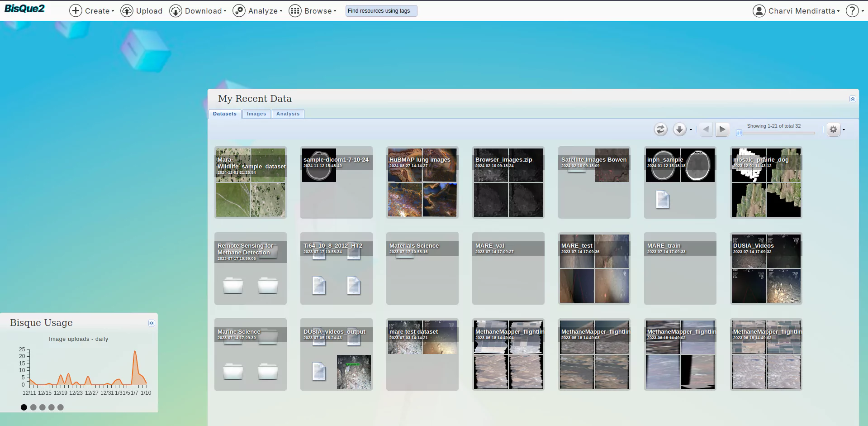Collapse the My Recent Data panel
Image resolution: width=868 pixels, height=426 pixels.
pos(852,99)
